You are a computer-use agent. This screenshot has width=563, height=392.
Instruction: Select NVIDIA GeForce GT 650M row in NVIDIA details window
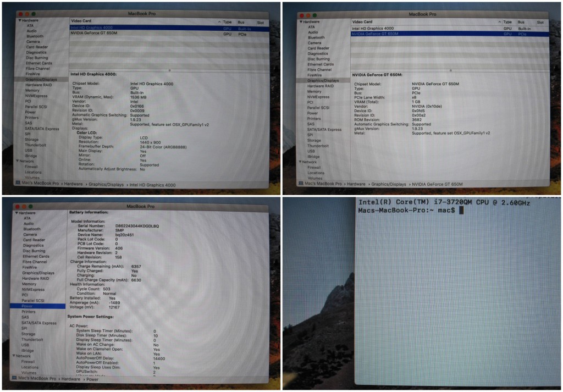[x=450, y=34]
